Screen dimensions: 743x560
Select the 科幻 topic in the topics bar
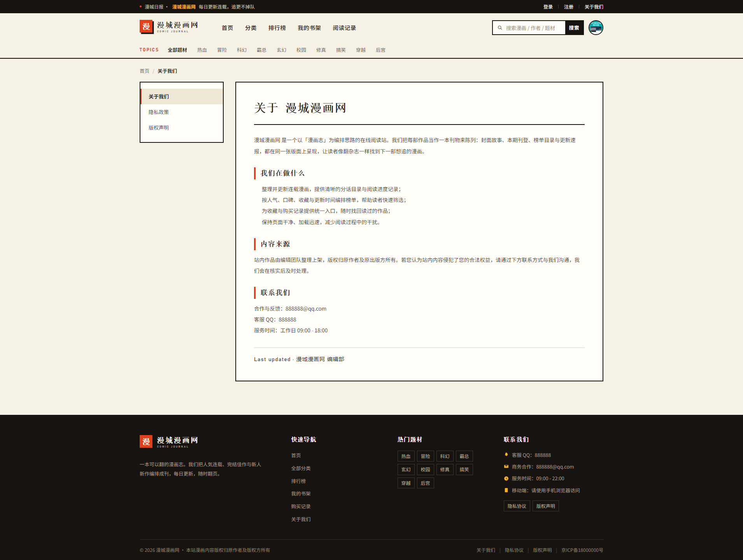tap(242, 50)
